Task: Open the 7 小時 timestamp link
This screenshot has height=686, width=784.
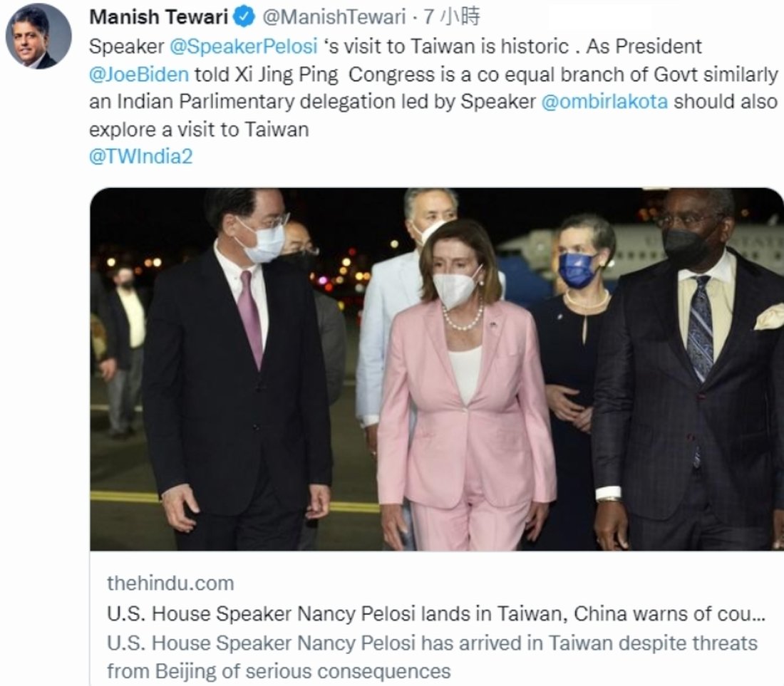Action: pos(451,18)
